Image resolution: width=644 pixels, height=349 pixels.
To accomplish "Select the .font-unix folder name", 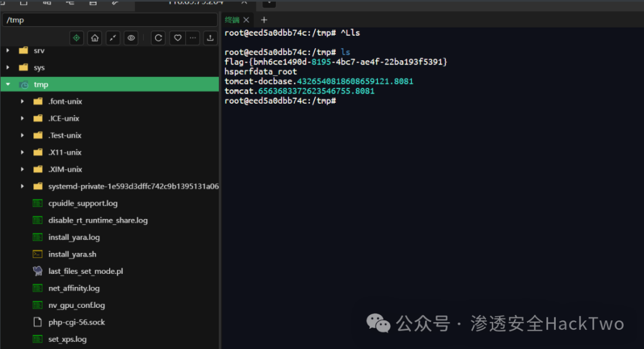I will click(65, 101).
